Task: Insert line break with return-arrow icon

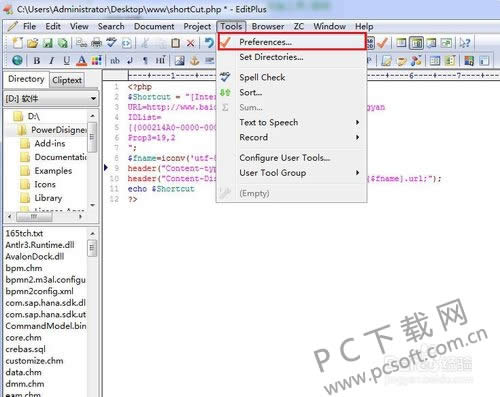Action: (x=130, y=61)
